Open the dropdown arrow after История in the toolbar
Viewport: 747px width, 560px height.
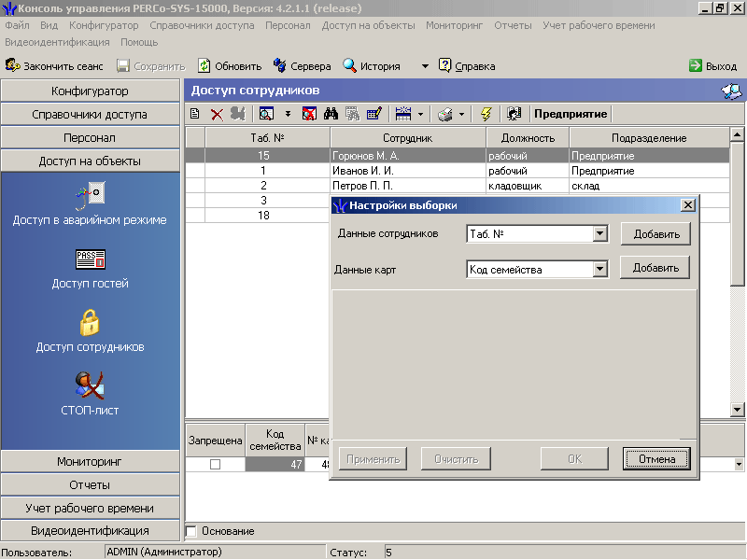[x=425, y=66]
